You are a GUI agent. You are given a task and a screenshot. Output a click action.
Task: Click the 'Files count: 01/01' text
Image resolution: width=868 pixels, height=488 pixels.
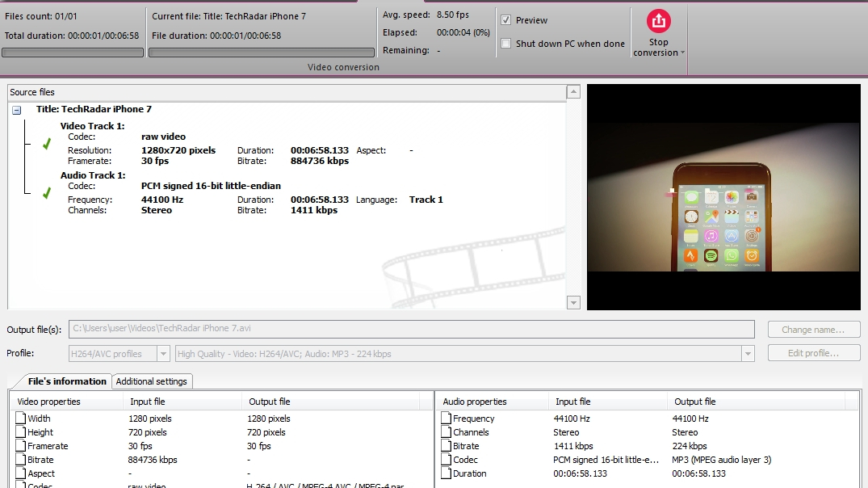(x=41, y=16)
